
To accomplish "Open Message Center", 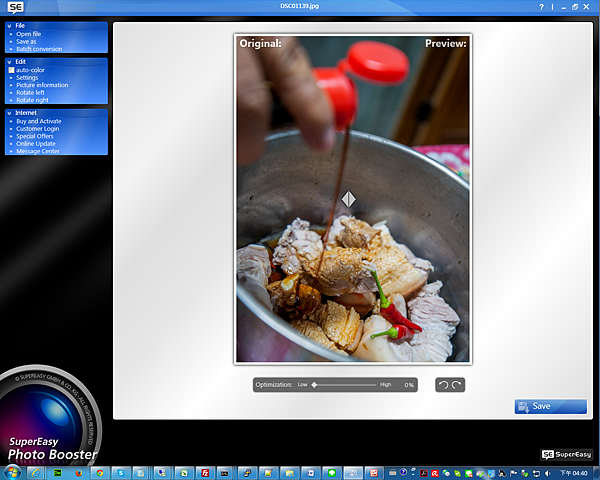I will 38,151.
